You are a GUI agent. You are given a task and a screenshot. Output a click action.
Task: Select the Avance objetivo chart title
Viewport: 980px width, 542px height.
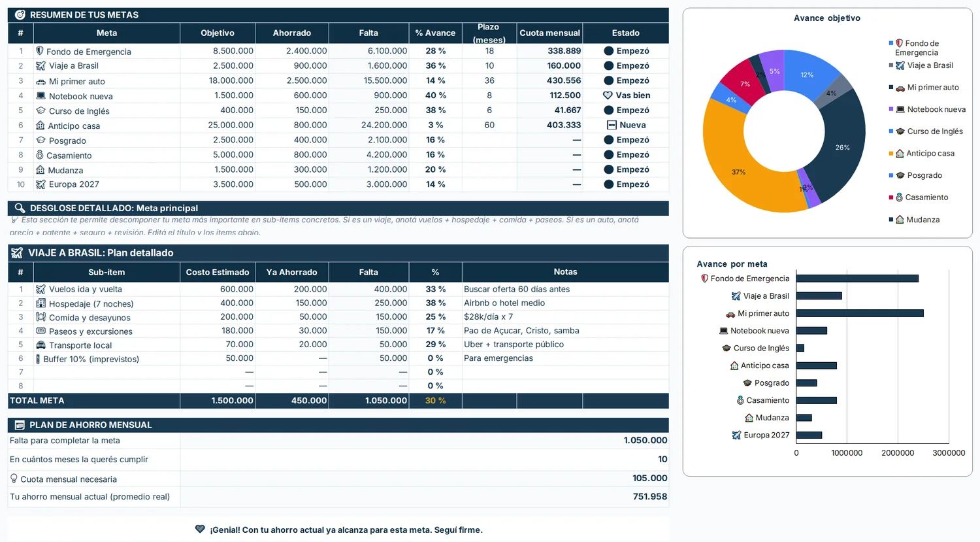826,18
